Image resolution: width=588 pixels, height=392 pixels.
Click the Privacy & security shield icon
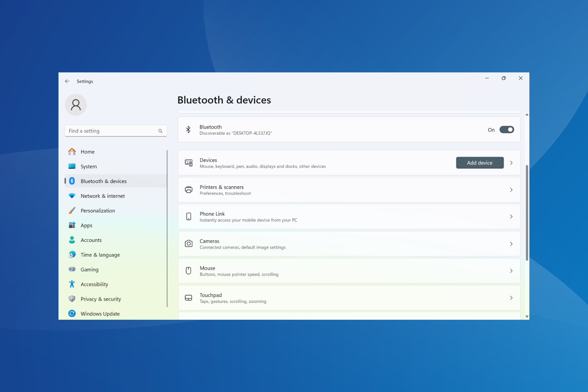tap(72, 299)
